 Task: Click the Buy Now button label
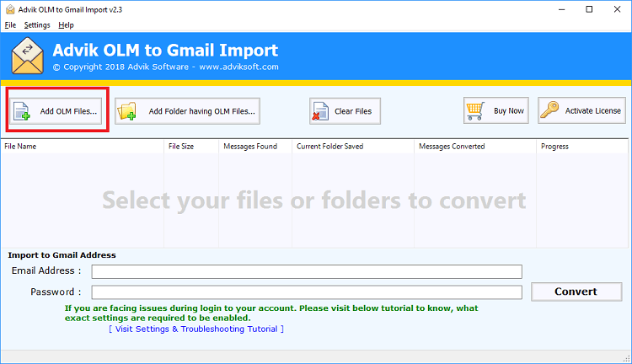[x=509, y=111]
